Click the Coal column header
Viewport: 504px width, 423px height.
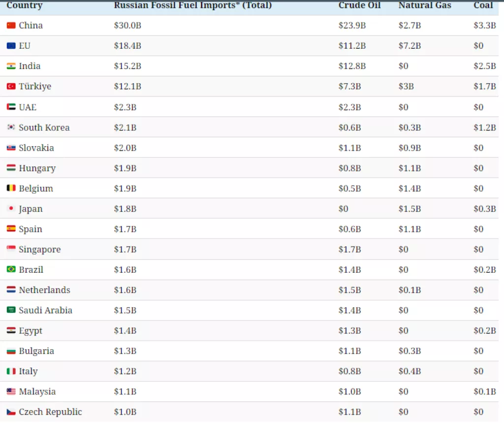(x=483, y=5)
